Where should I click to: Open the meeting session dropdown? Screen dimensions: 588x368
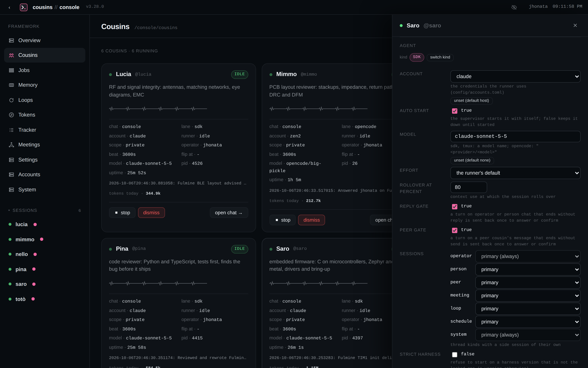pyautogui.click(x=528, y=296)
